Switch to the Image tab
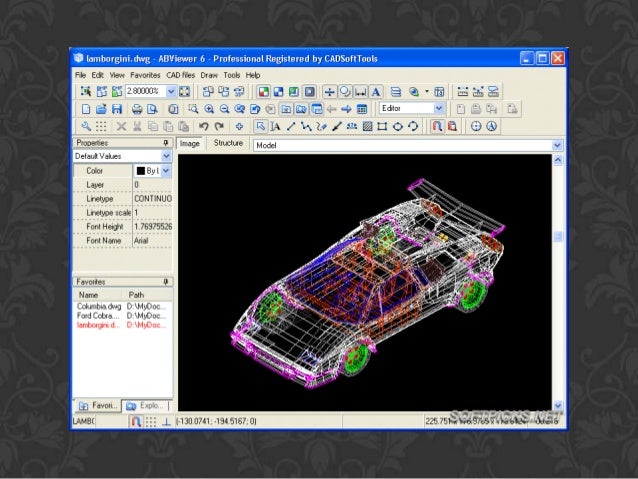 click(190, 144)
